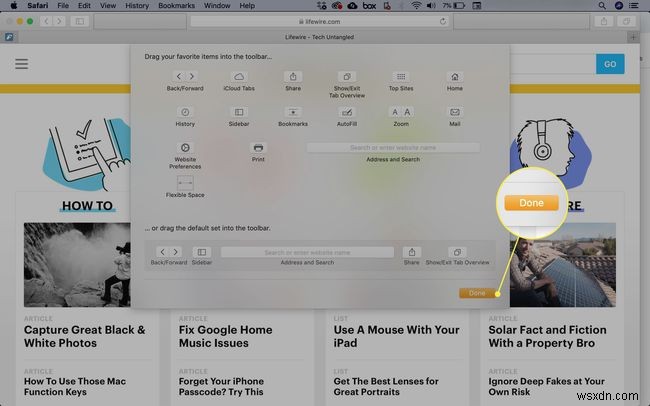The image size is (650, 406).
Task: Open Use A Mouse With Your iPad
Action: tap(396, 336)
